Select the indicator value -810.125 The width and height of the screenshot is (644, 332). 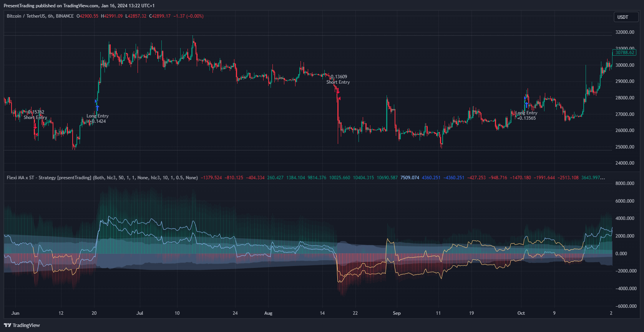tap(234, 178)
